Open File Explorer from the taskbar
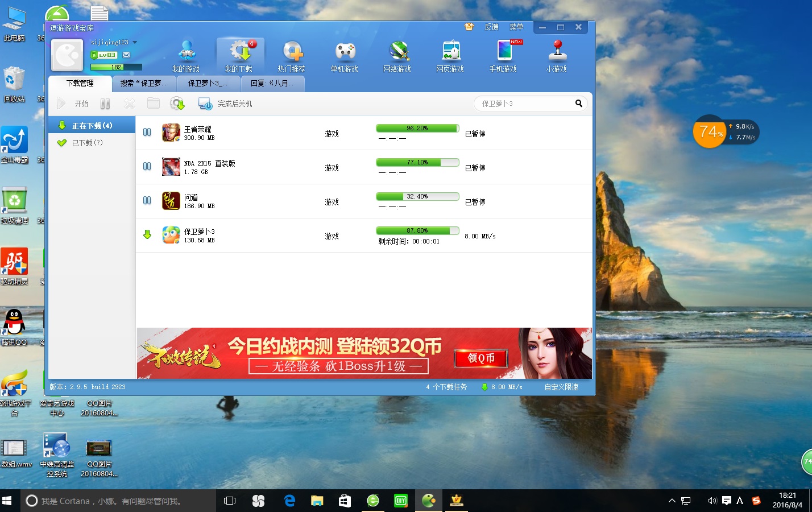This screenshot has height=512, width=812. click(x=317, y=501)
